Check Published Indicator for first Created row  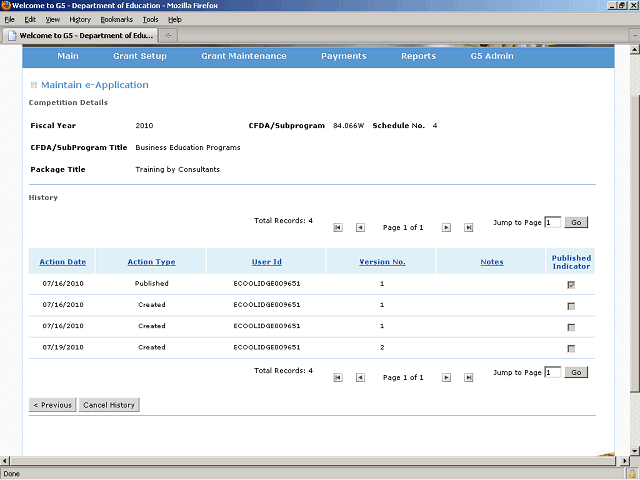tap(571, 306)
